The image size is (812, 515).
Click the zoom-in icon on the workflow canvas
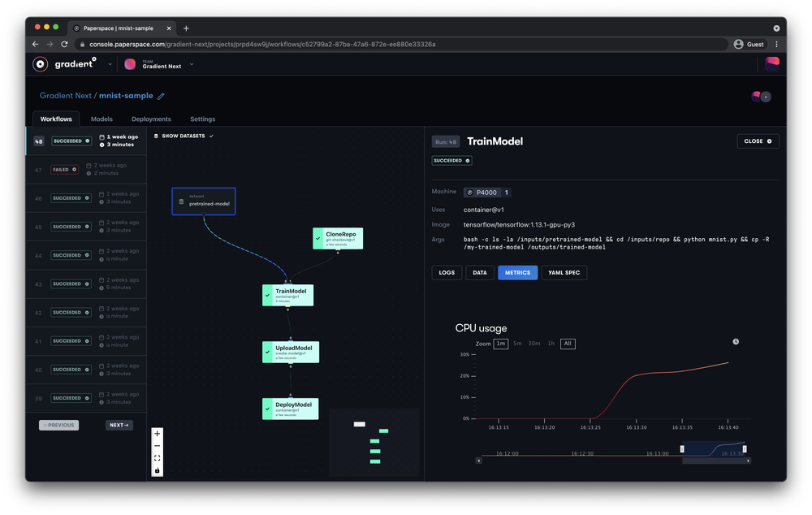(x=157, y=433)
